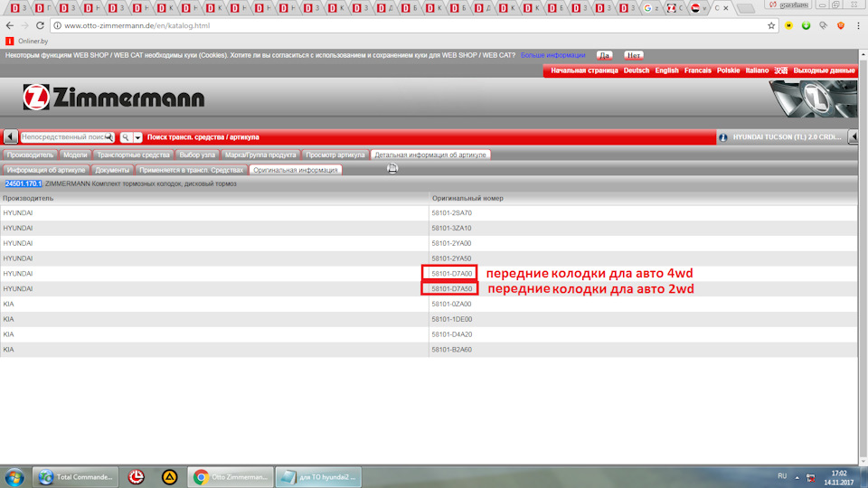Click original number 58101-2SA70

click(452, 213)
